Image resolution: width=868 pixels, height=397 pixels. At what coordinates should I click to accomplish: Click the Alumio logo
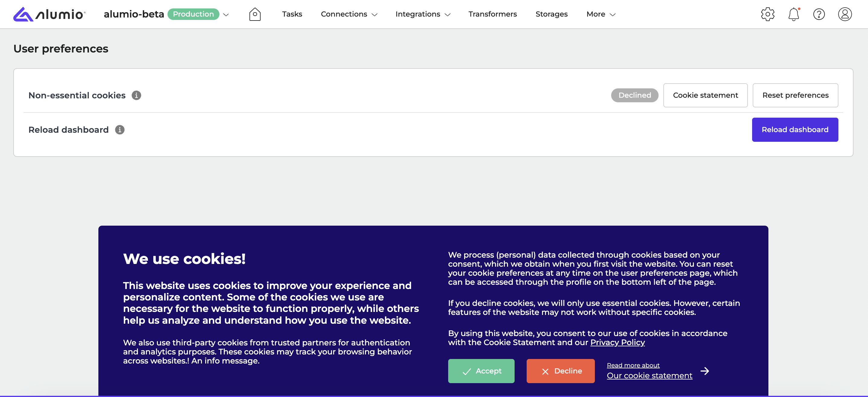coord(49,14)
